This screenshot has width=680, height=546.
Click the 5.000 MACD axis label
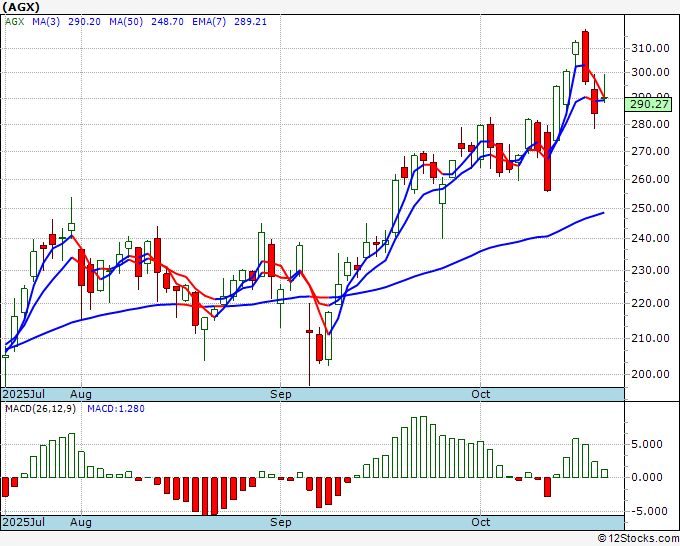point(647,445)
